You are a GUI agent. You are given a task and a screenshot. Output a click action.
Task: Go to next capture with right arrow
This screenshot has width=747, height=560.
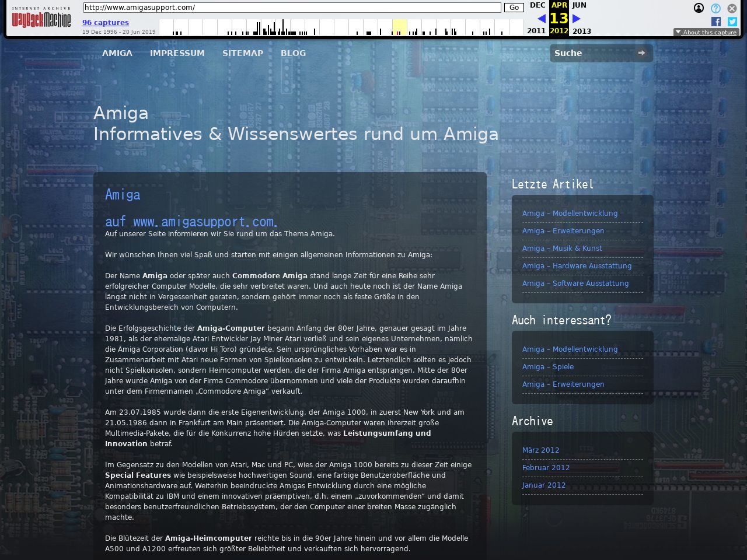click(577, 19)
